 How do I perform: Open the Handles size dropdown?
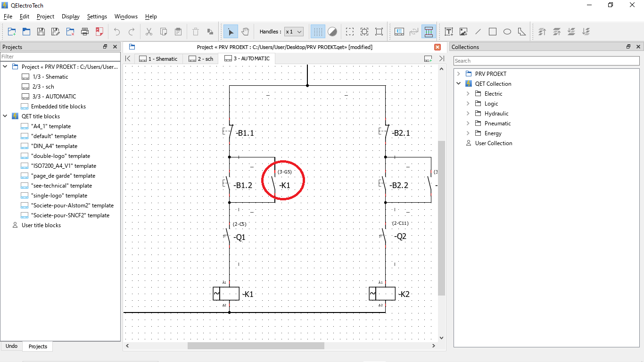tap(294, 32)
